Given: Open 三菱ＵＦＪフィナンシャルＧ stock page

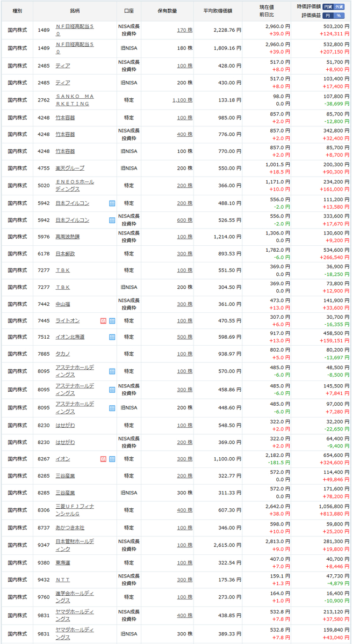Looking at the screenshot, I should pos(75,510).
